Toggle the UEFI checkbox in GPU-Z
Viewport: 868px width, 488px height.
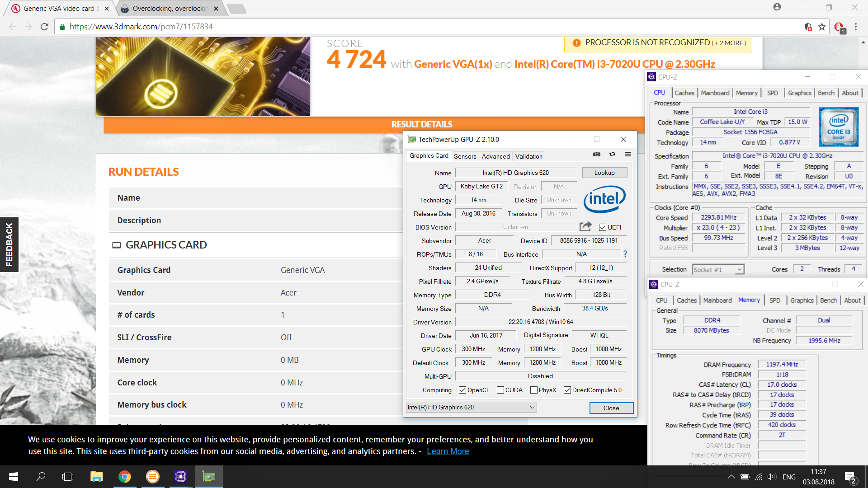click(602, 227)
